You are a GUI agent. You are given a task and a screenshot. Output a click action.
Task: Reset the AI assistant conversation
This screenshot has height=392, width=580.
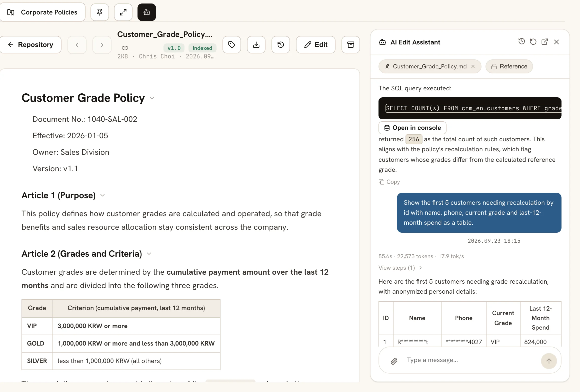point(533,42)
